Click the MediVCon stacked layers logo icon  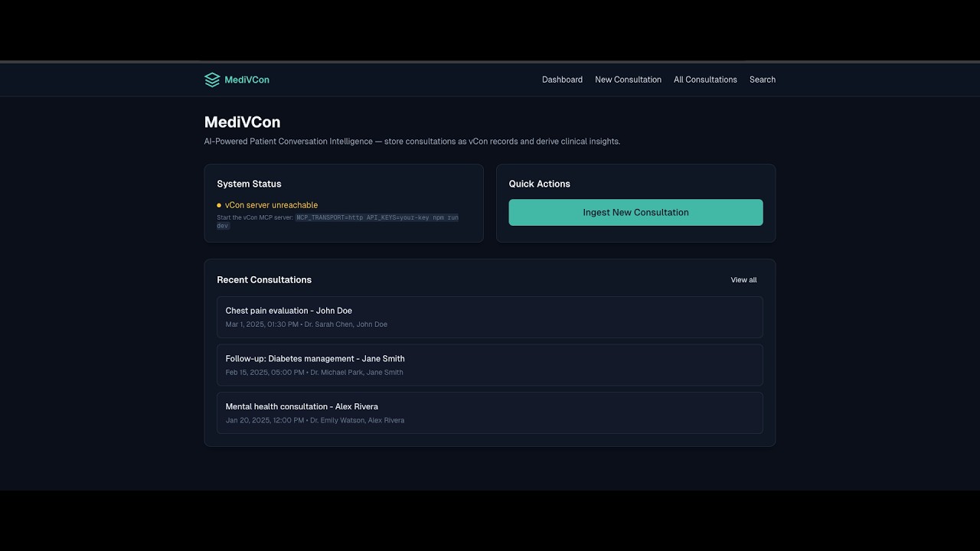(x=212, y=80)
